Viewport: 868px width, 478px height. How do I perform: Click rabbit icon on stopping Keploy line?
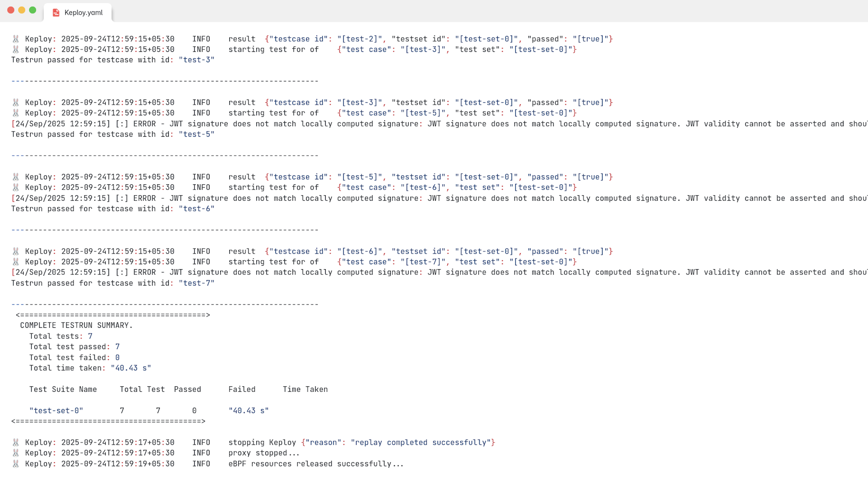pyautogui.click(x=16, y=442)
